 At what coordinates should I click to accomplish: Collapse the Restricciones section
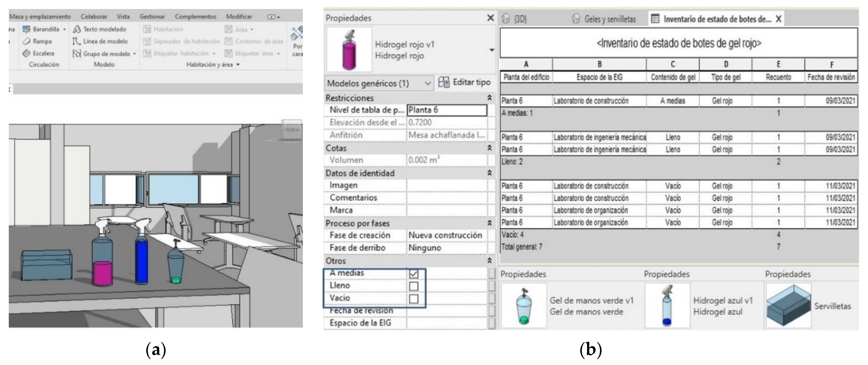coord(489,98)
